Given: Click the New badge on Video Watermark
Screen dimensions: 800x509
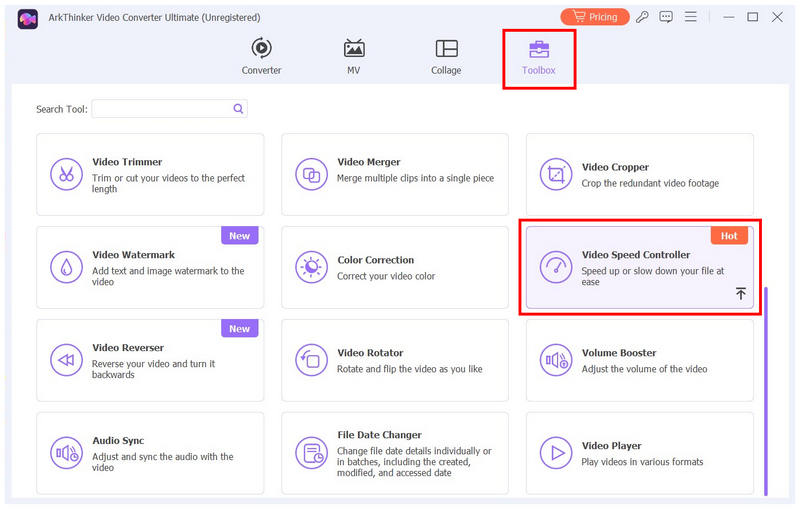Looking at the screenshot, I should tap(239, 236).
